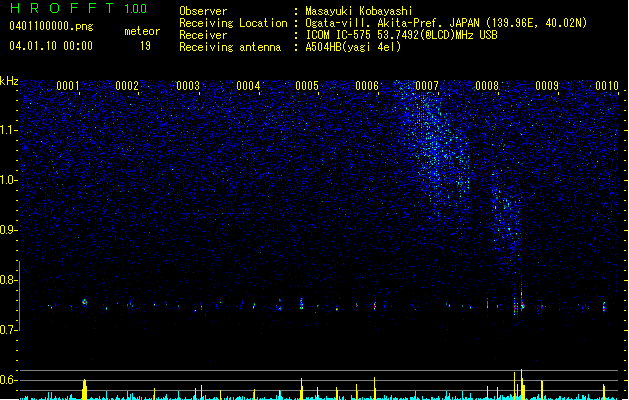The height and width of the screenshot is (400, 629).
Task: Click the 0002 minute marker
Action: click(127, 86)
